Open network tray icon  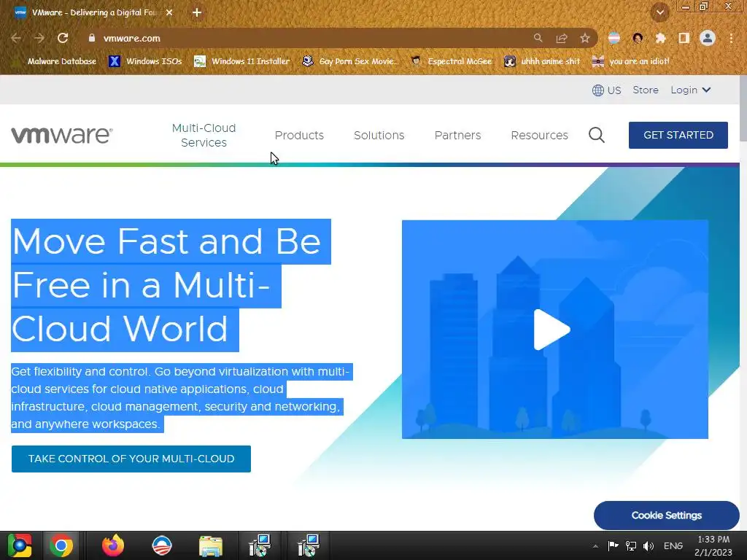[x=631, y=545]
